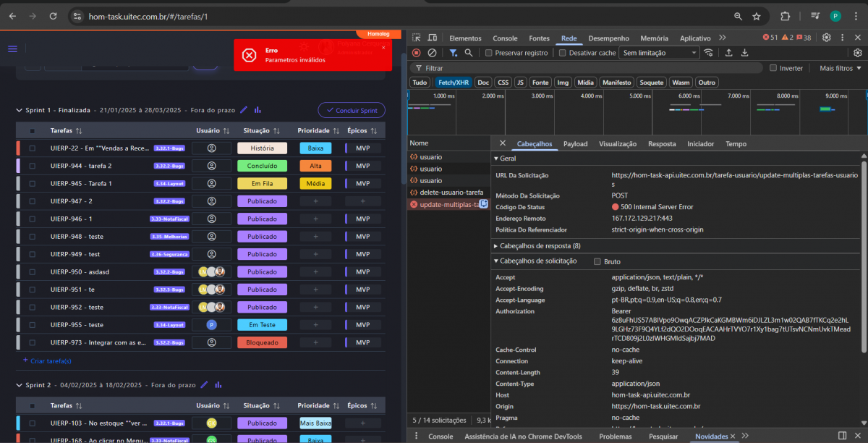Screen dimensions: 868x443
Task: Click the edit pencil for Sprint 1
Action: click(x=244, y=110)
